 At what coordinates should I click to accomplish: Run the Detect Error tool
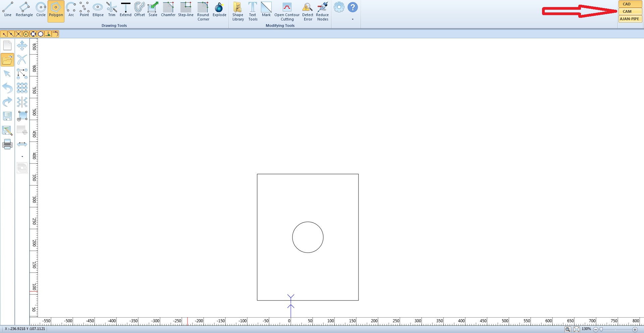[x=308, y=11]
